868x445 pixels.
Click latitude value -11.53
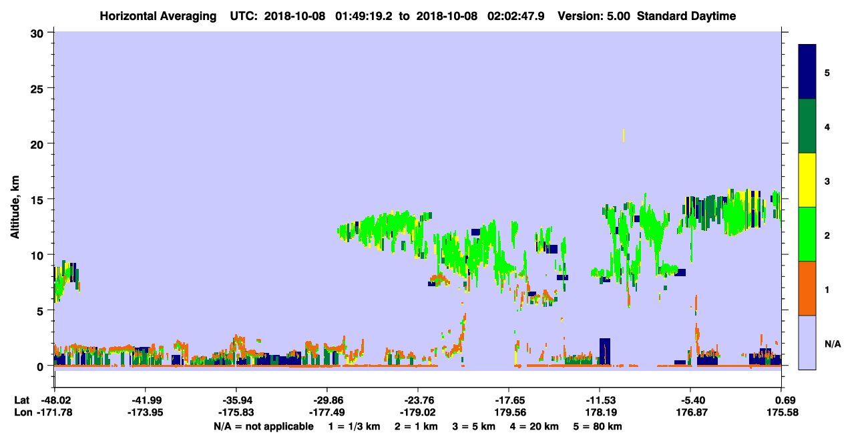[600, 400]
